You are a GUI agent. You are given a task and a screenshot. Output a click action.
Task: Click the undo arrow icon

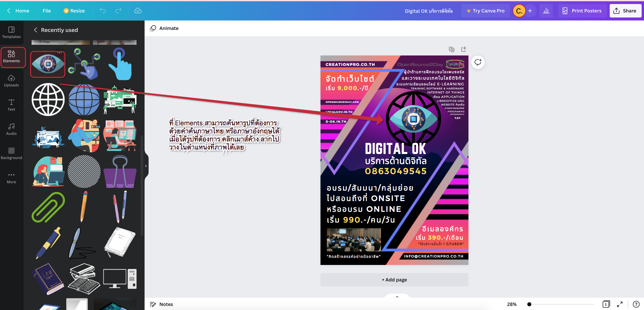pos(103,11)
